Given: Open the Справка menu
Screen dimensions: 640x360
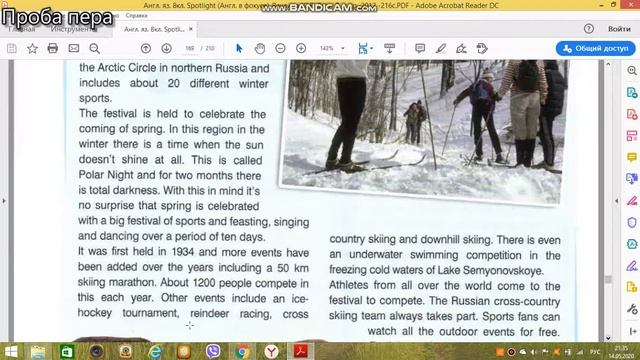Looking at the screenshot, I should tap(136, 16).
